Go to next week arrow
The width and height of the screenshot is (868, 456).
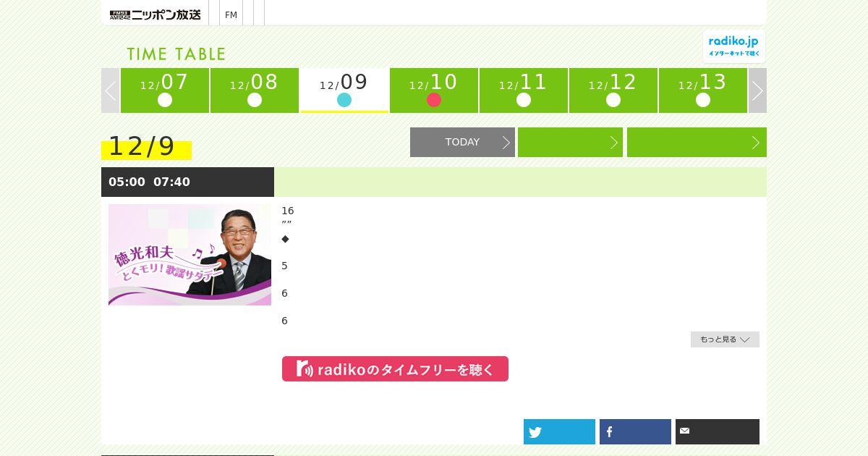[x=757, y=90]
